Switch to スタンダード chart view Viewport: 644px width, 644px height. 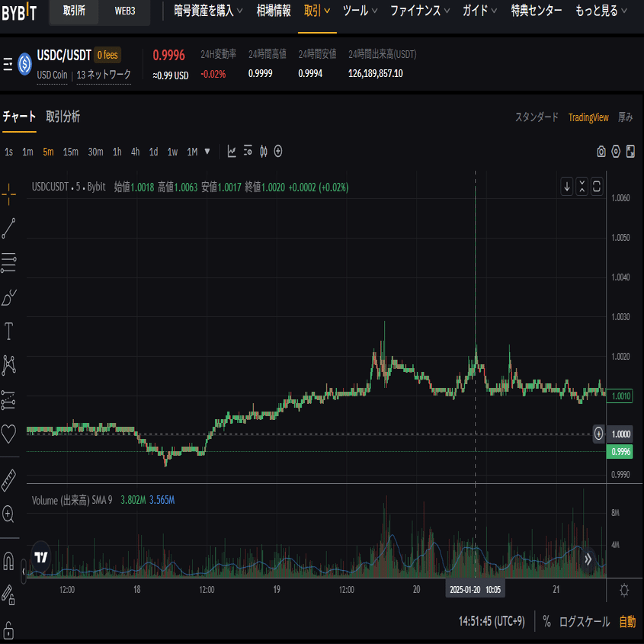pos(537,117)
